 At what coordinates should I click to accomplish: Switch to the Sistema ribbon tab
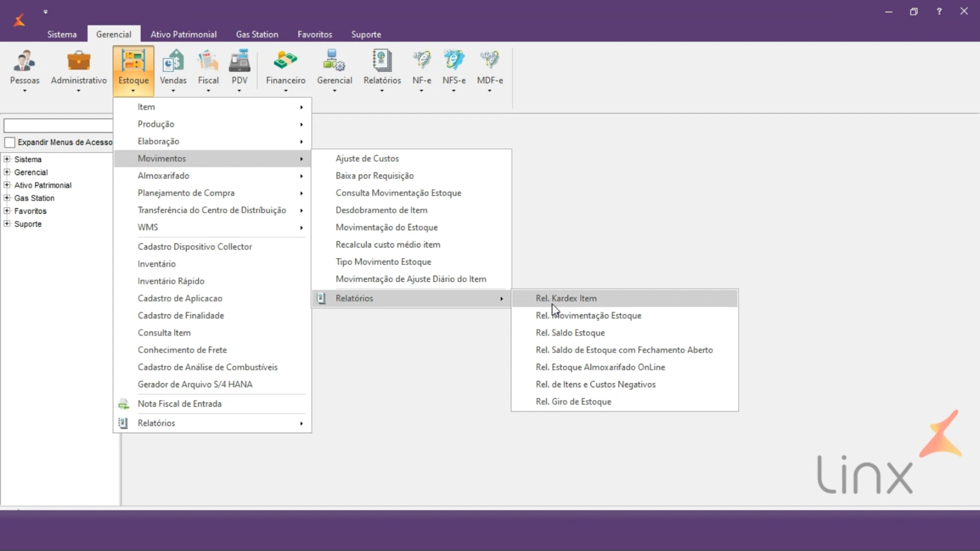[62, 34]
